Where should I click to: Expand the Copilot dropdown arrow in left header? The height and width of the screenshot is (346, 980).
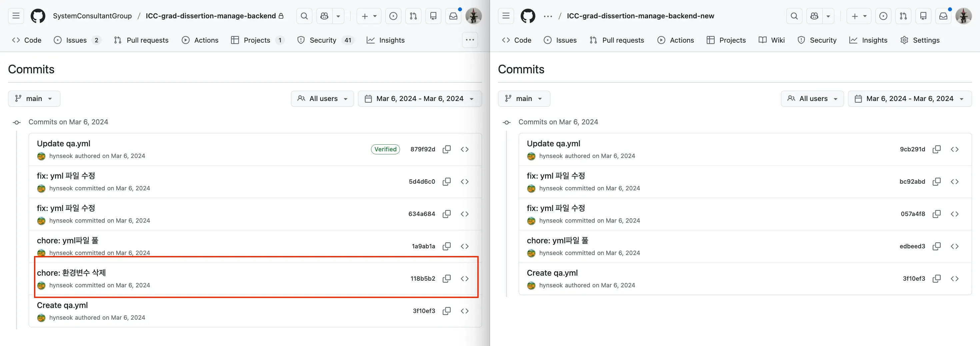pyautogui.click(x=338, y=16)
